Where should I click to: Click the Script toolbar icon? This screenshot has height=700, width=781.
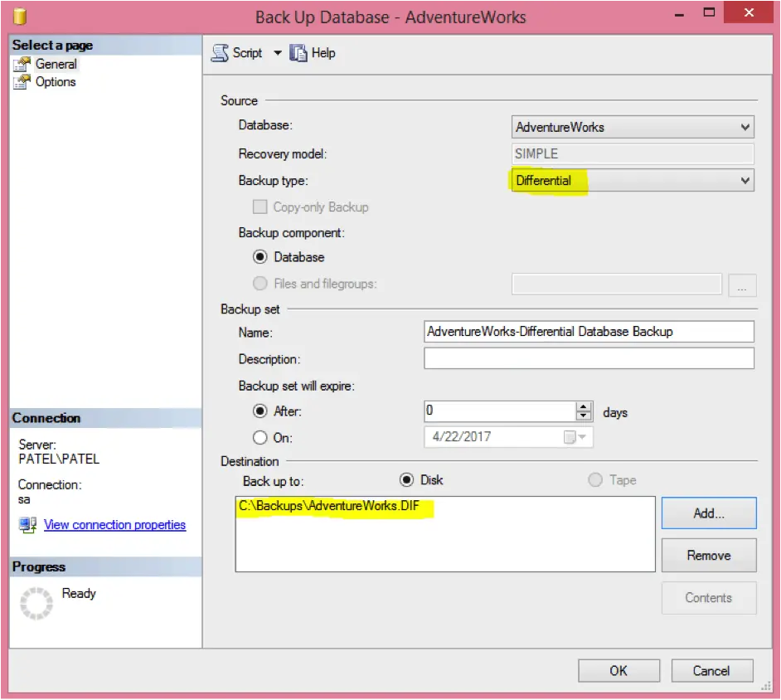click(x=220, y=53)
